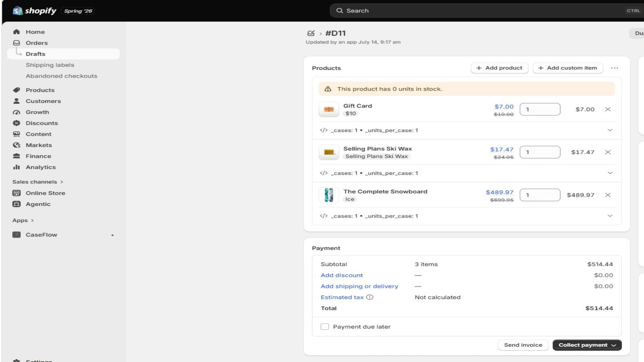This screenshot has height=362, width=644.
Task: Open the Gift Card product thumbnail
Action: coord(329,109)
